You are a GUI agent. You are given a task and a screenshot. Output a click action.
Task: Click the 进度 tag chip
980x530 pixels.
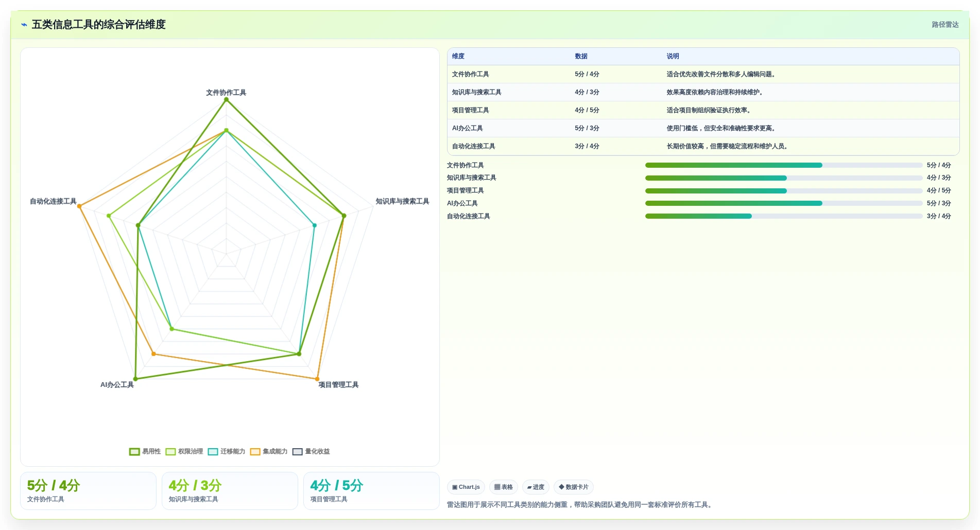click(536, 487)
